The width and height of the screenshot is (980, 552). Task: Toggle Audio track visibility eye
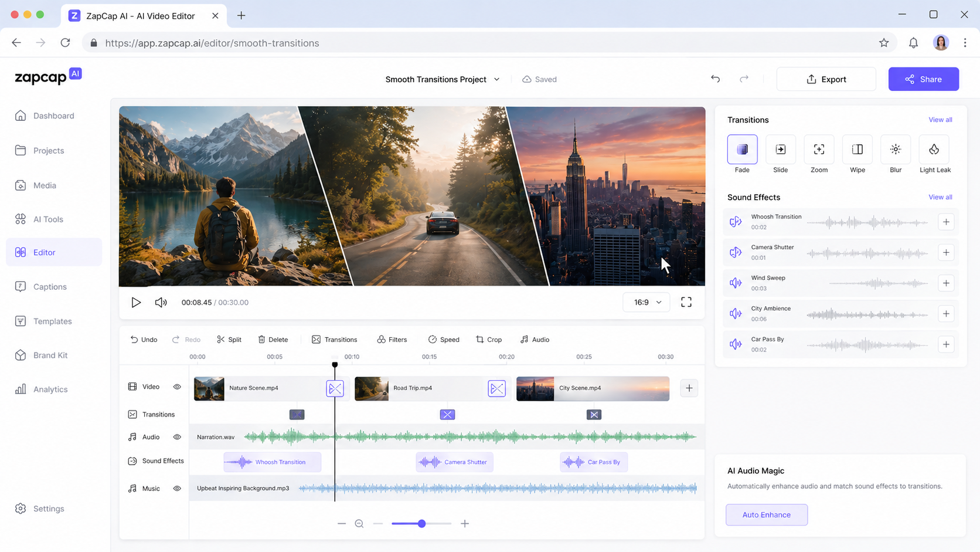click(x=177, y=437)
